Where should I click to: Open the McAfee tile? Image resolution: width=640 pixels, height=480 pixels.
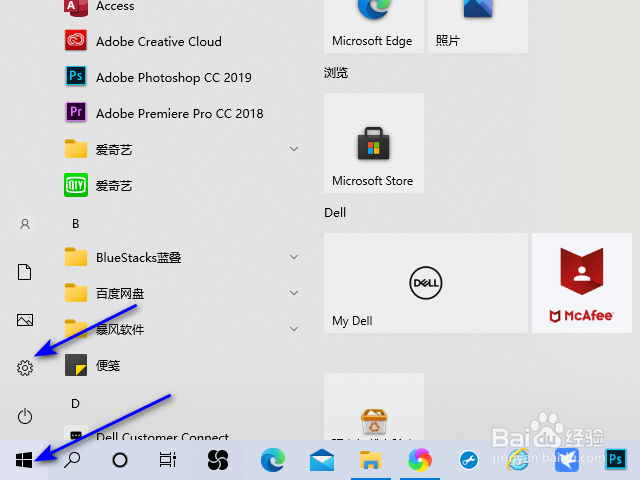(582, 283)
